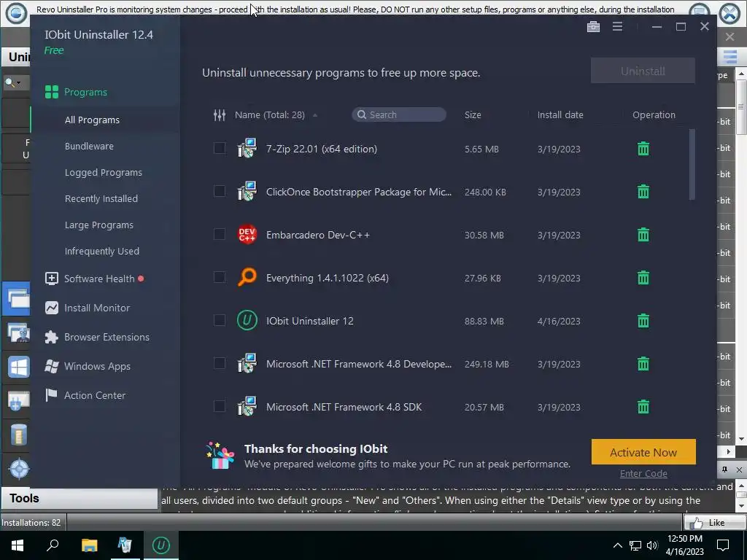
Task: Tick the ClickOnce Bootstrapper Package checkbox
Action: coord(219,191)
